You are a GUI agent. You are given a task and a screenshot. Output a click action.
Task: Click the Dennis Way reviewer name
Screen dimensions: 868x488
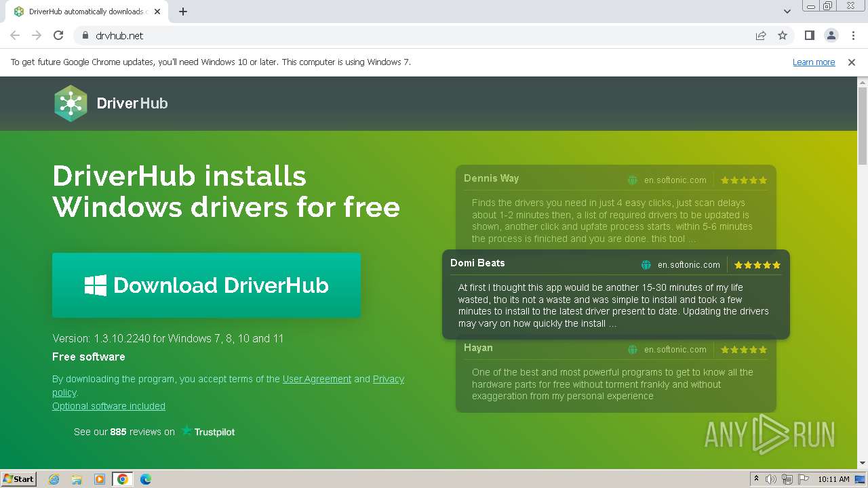pos(491,178)
